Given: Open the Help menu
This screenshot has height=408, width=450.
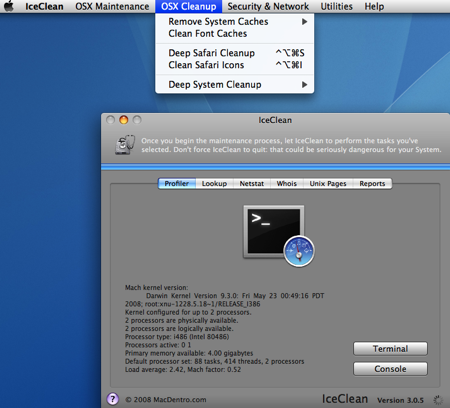Looking at the screenshot, I should click(x=374, y=6).
